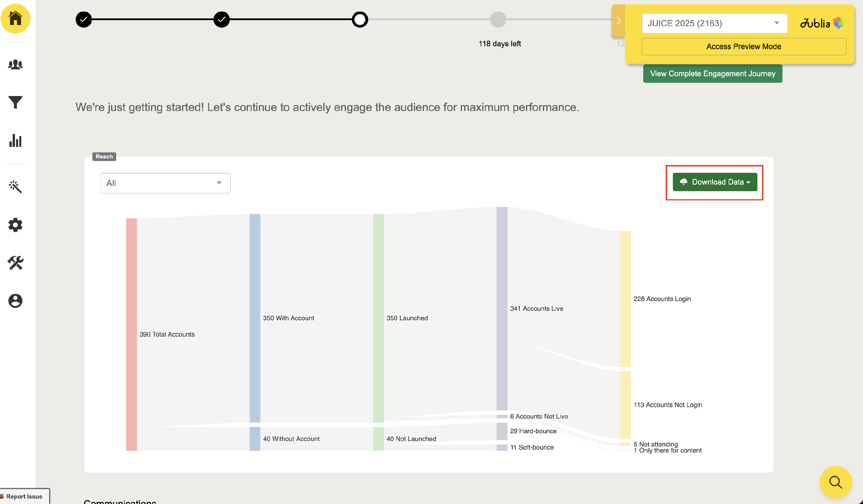
Task: Click the gray upcoming timeline step marker
Action: (x=498, y=20)
